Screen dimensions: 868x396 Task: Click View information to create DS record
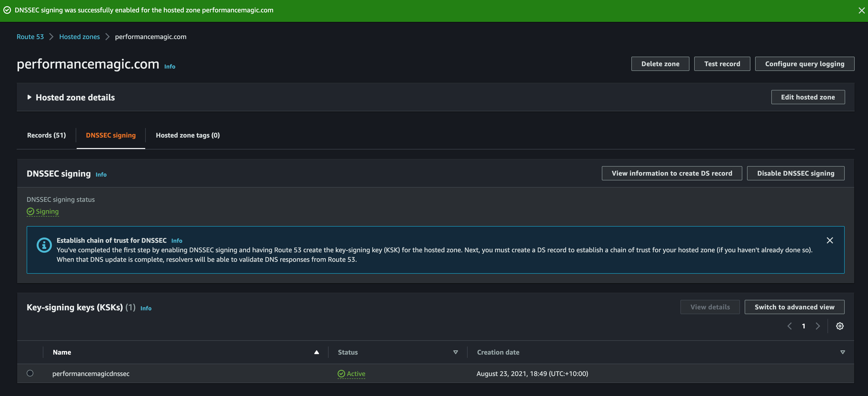click(672, 173)
